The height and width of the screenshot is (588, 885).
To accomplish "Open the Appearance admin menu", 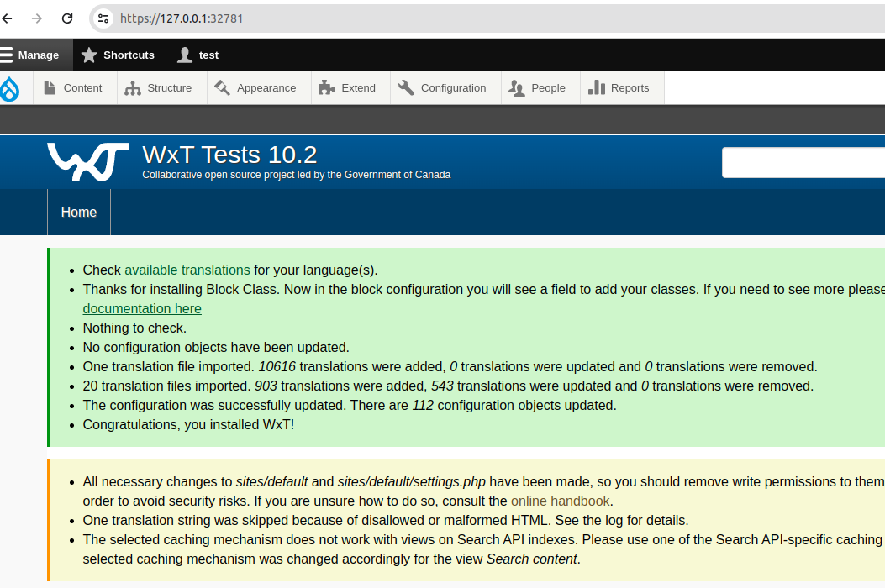I will point(259,88).
